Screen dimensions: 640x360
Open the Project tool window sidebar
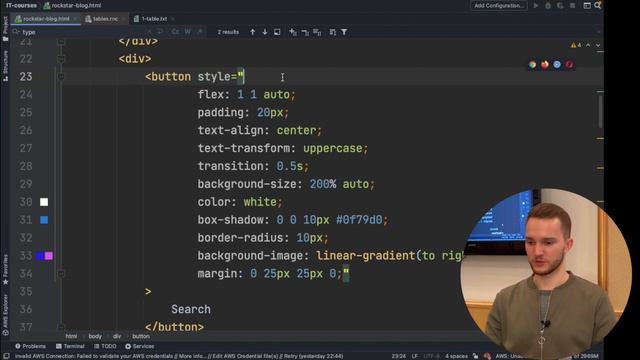(5, 29)
